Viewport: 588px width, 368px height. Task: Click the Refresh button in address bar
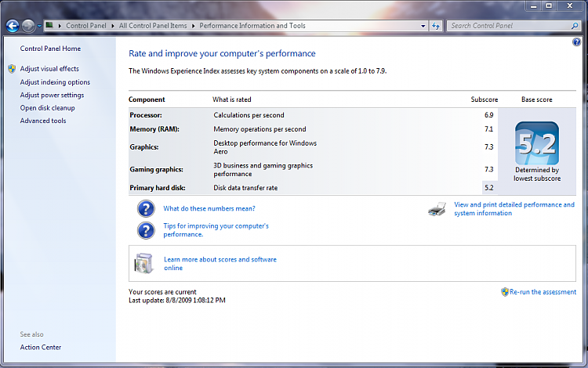(x=435, y=26)
